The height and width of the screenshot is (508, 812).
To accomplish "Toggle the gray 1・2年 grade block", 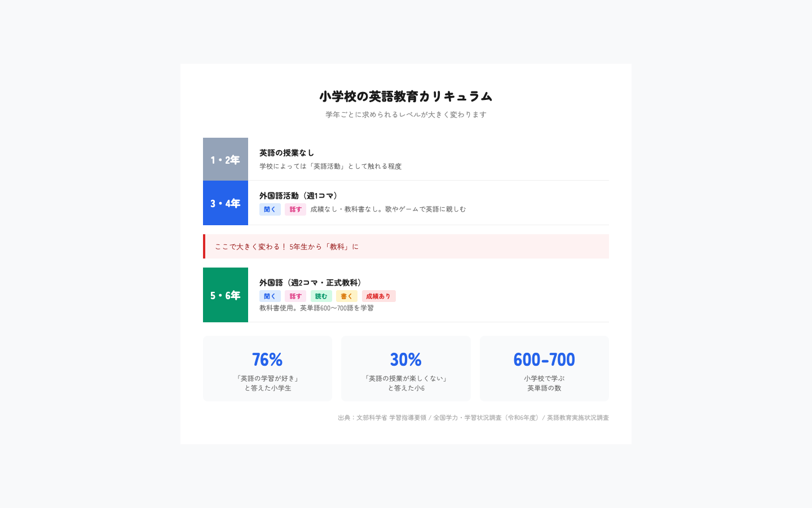I will [x=226, y=159].
